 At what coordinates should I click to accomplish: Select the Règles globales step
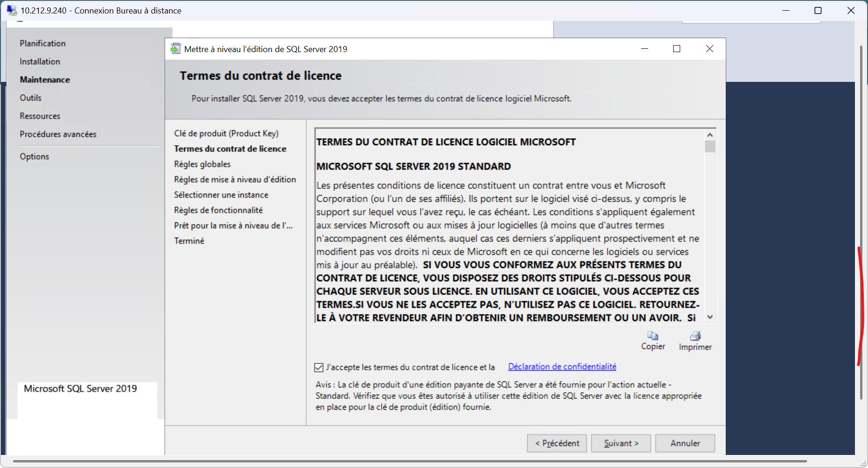pyautogui.click(x=202, y=164)
